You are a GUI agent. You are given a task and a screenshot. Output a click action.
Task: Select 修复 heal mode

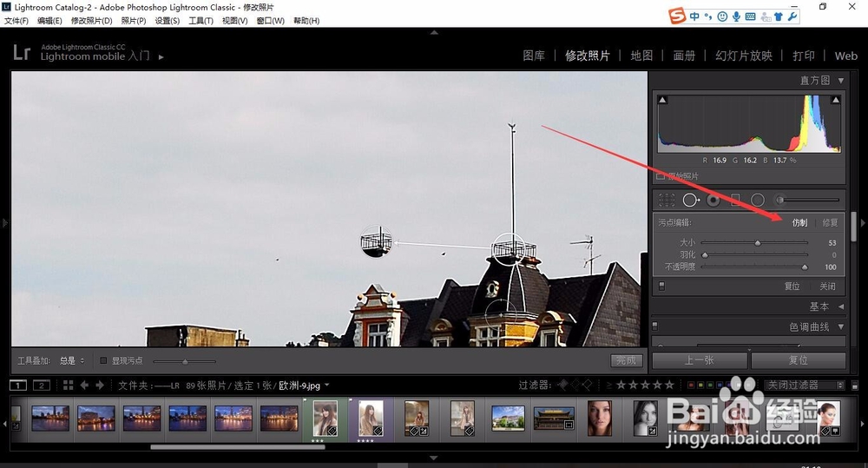point(830,222)
